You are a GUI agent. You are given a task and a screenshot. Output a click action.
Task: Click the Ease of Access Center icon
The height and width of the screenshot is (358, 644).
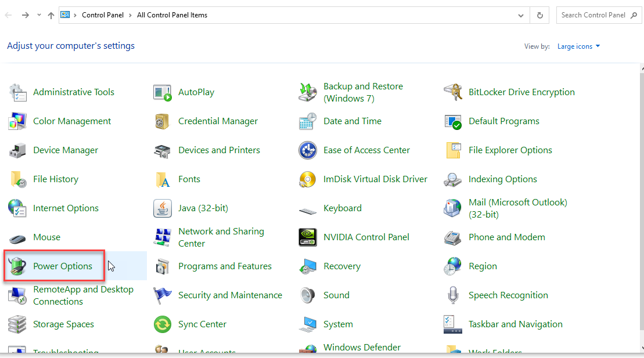308,150
